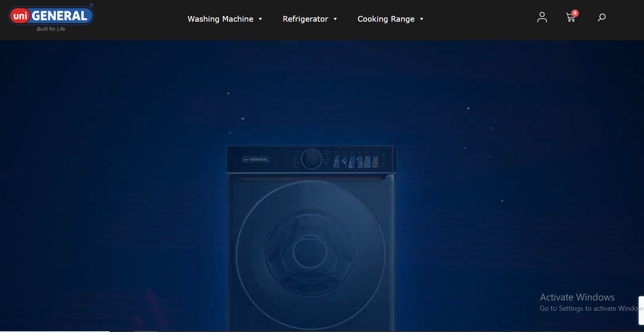Click the 'Built for Life' tagline
Image resolution: width=644 pixels, height=332 pixels.
click(x=51, y=29)
